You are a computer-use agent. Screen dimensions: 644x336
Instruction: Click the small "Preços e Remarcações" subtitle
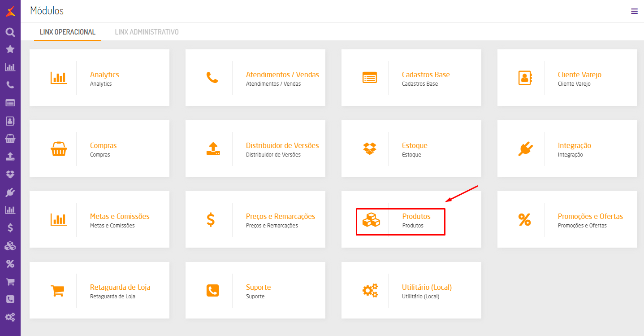coord(272,226)
